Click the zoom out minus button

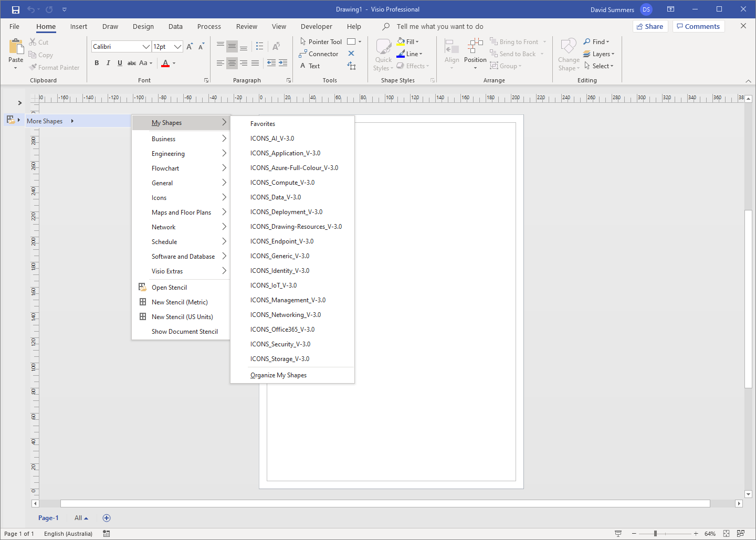[634, 534]
